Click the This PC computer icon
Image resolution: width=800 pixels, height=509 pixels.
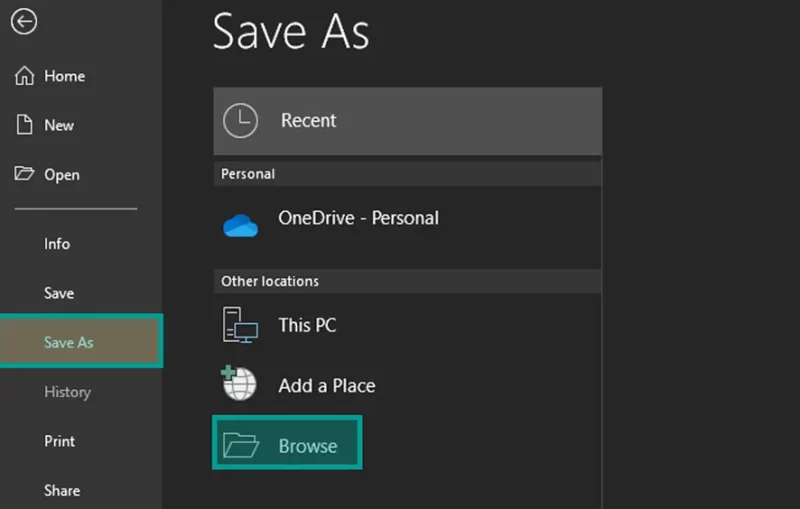(x=240, y=325)
